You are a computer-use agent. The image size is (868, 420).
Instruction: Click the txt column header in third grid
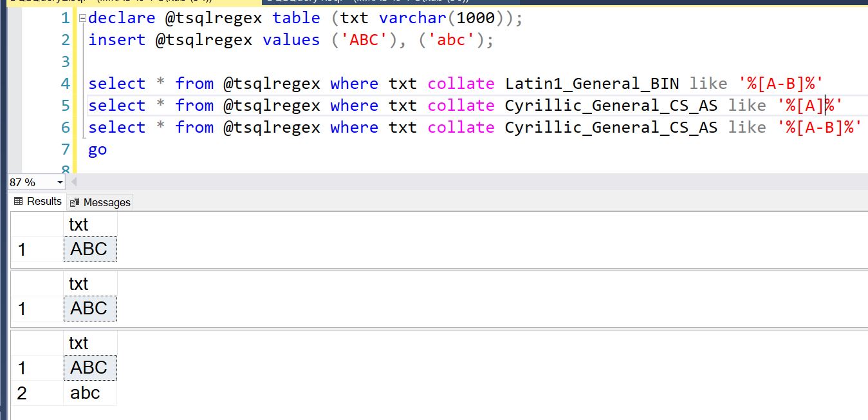(78, 343)
